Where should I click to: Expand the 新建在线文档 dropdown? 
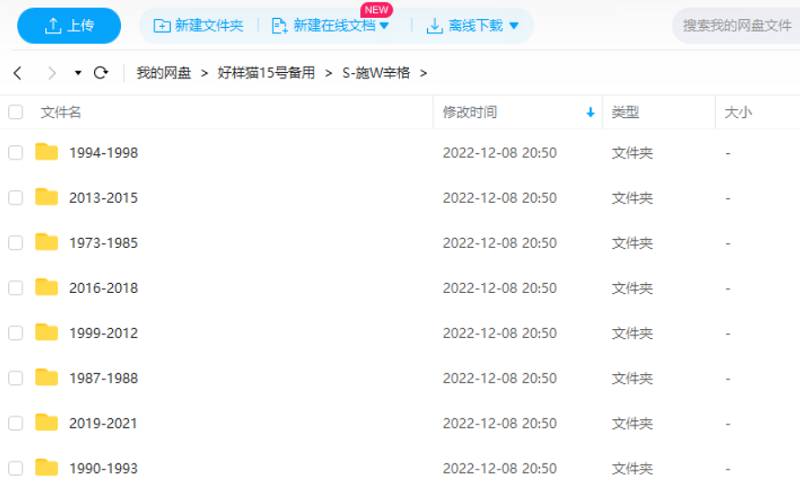(384, 26)
